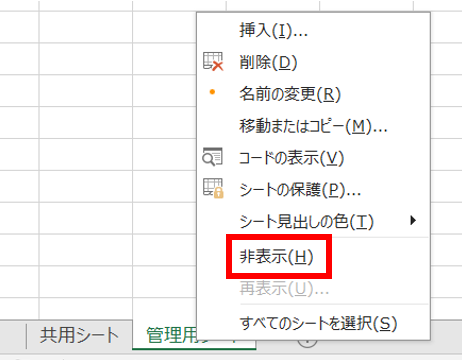Screen dimensions: 462x360
Task: Expand シート見出しの色(T) submenu
Action: point(313,221)
